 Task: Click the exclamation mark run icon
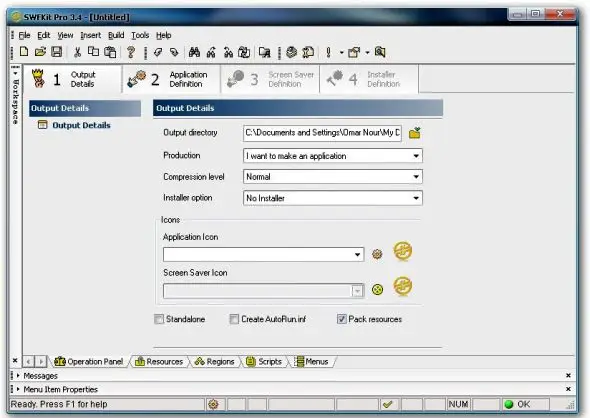328,52
